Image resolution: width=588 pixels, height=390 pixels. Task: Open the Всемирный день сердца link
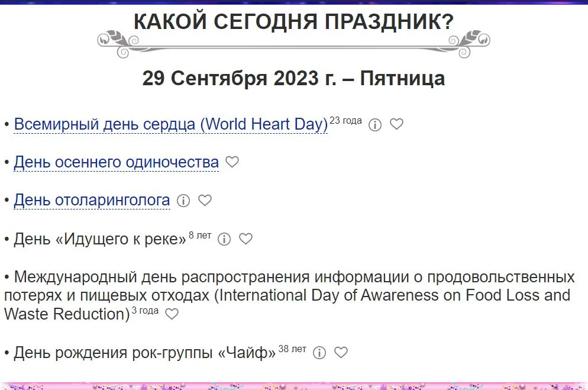[170, 124]
